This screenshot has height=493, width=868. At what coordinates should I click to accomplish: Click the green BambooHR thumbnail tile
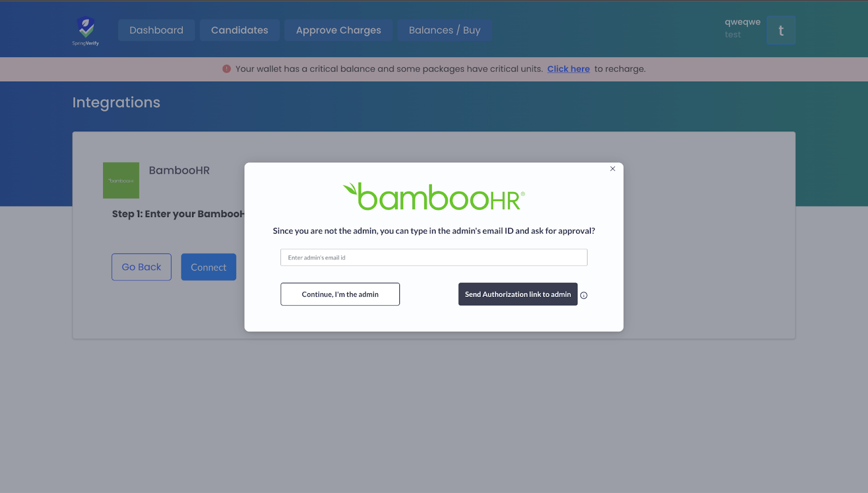(121, 180)
